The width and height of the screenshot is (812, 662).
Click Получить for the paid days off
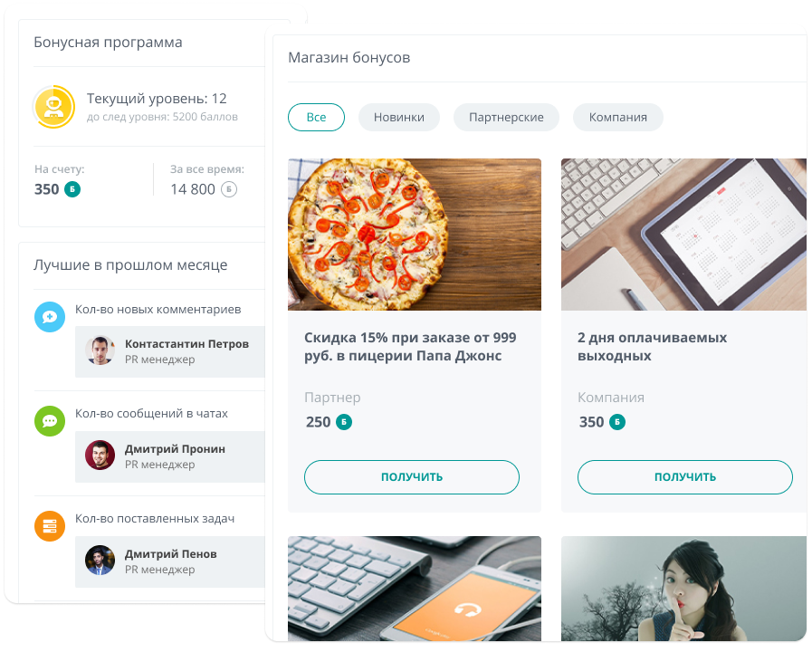pos(685,477)
